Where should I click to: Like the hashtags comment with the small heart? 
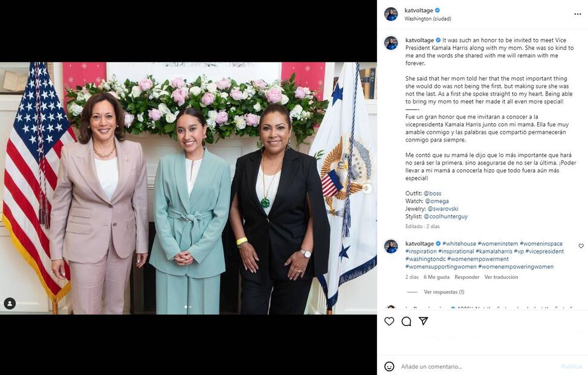pyautogui.click(x=581, y=246)
